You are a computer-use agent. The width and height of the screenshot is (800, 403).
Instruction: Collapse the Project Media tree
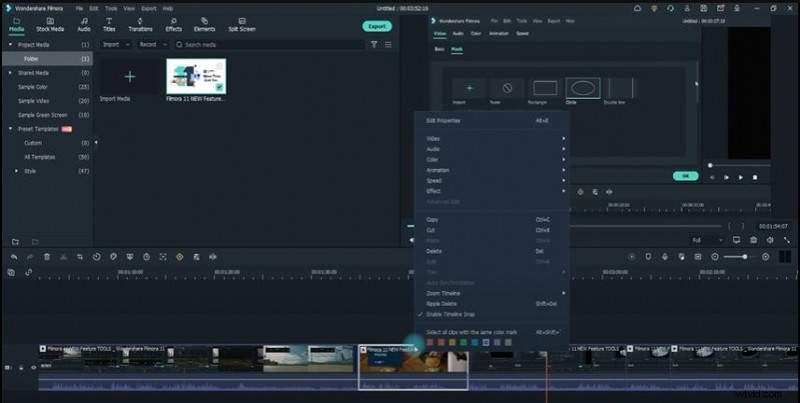tap(10, 45)
